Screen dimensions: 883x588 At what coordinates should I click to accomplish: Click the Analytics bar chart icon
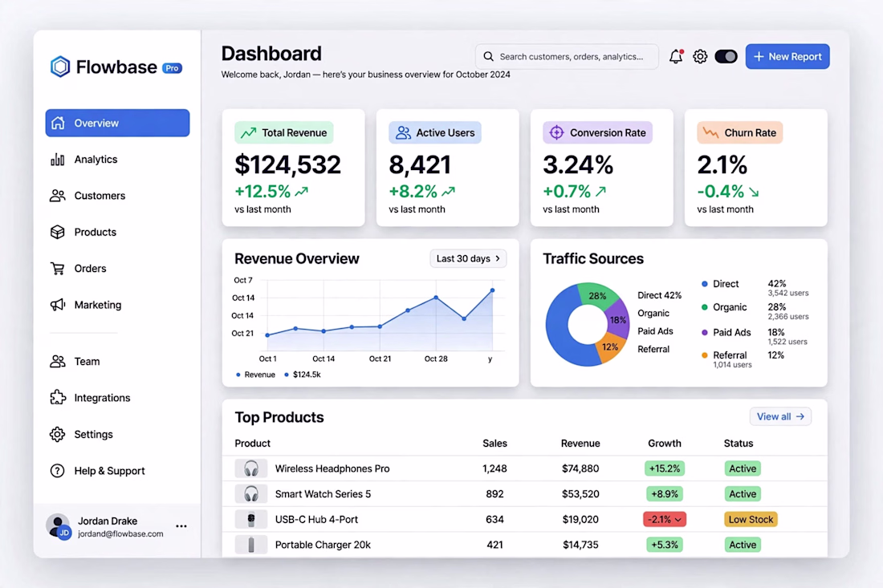[x=58, y=160]
